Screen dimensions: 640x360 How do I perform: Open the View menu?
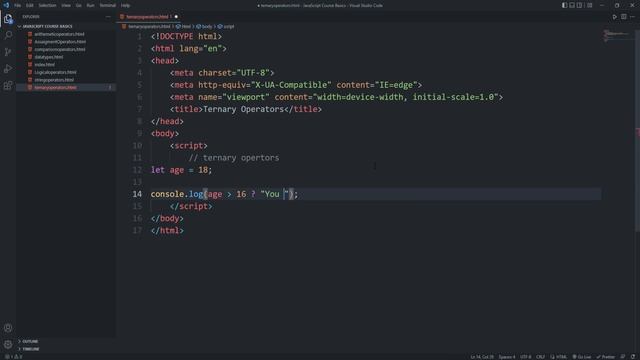coord(66,5)
